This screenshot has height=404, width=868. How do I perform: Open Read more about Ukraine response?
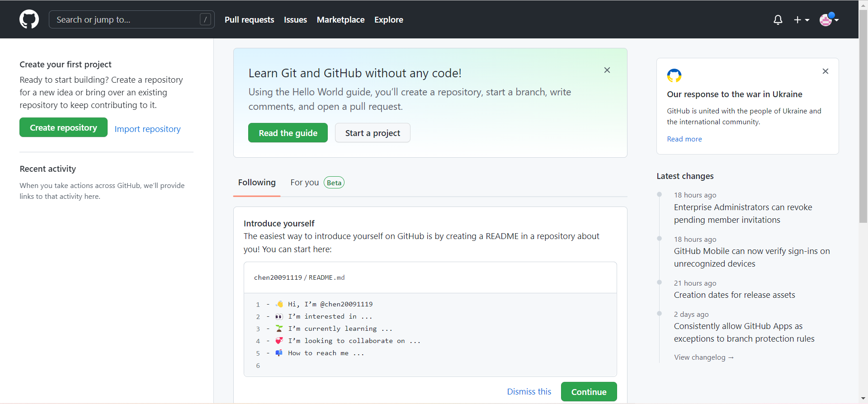(684, 139)
